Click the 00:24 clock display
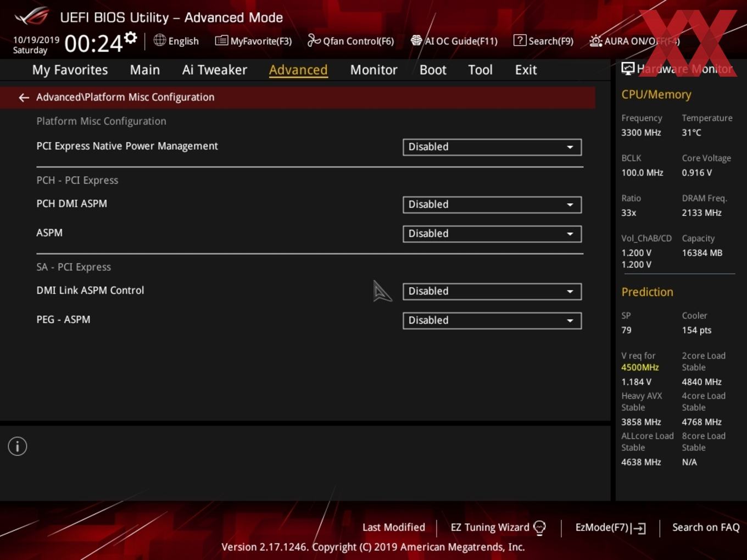Image resolution: width=747 pixels, height=560 pixels. click(x=93, y=43)
